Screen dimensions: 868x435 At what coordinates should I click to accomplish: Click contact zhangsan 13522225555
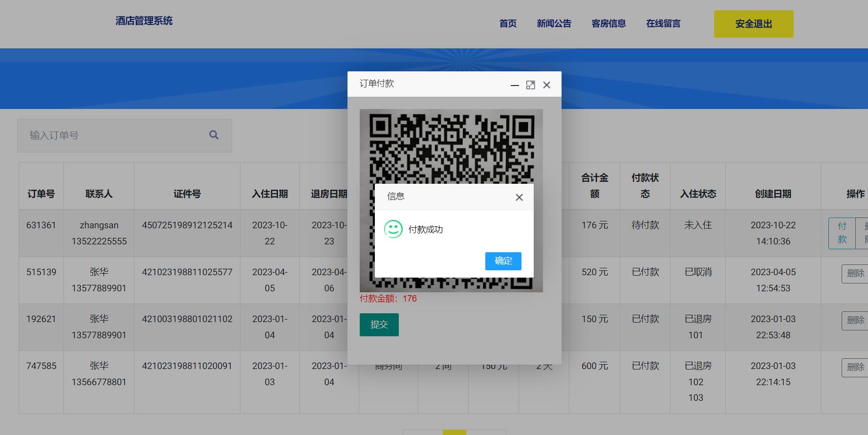coord(99,233)
